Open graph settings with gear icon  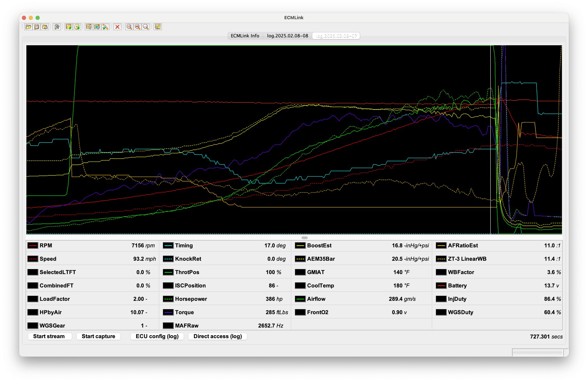pyautogui.click(x=88, y=27)
